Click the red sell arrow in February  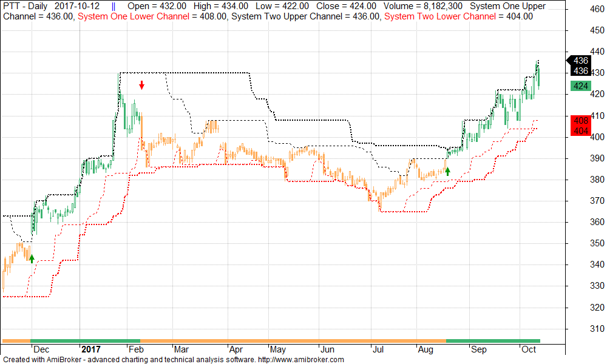[141, 85]
